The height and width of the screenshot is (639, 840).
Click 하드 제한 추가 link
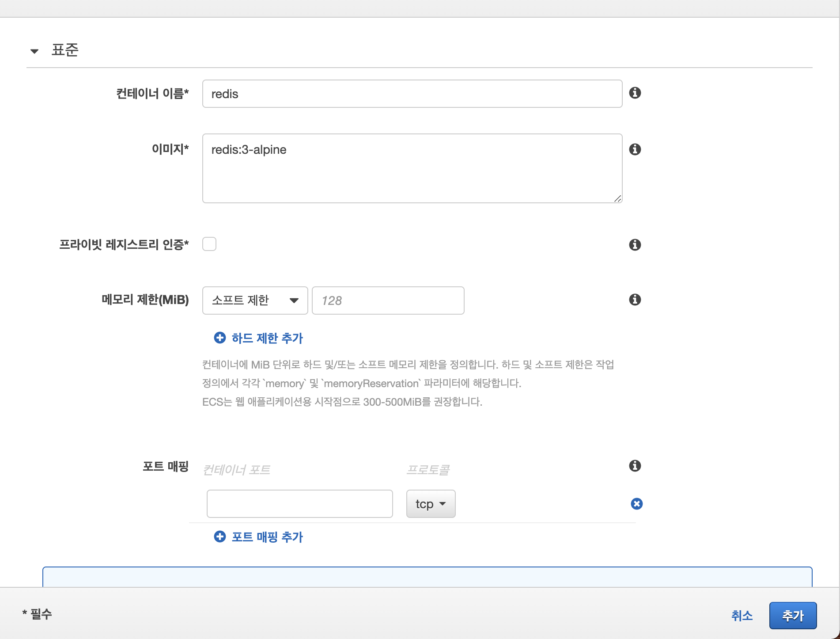pyautogui.click(x=267, y=338)
